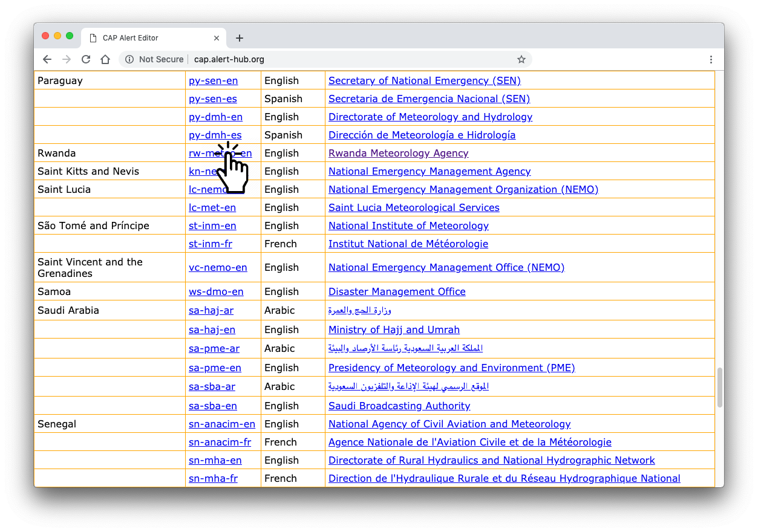
Task: Open National Emergency Management Organization (NEMO)
Action: pyautogui.click(x=463, y=189)
